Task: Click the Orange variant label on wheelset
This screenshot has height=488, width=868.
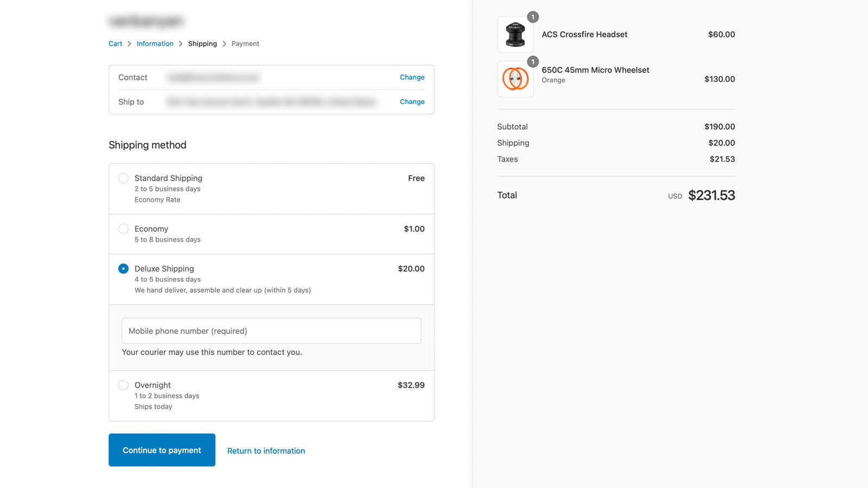Action: (553, 80)
